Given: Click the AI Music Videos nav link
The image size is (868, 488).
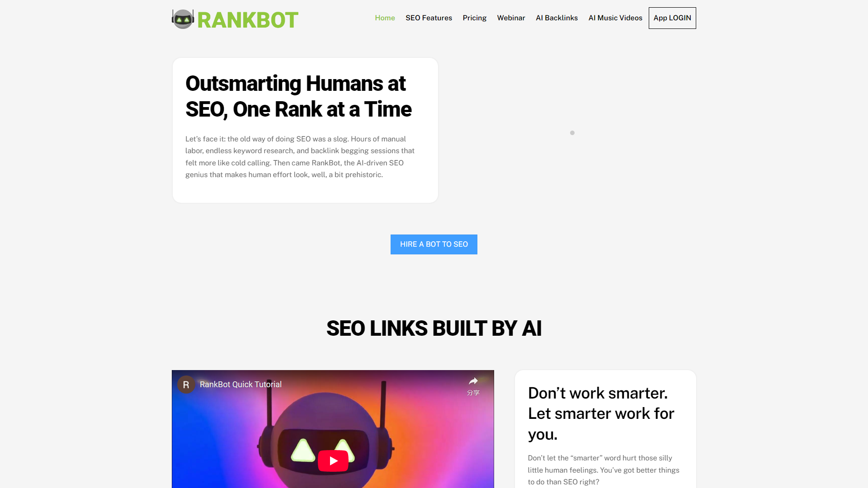Looking at the screenshot, I should [x=615, y=18].
